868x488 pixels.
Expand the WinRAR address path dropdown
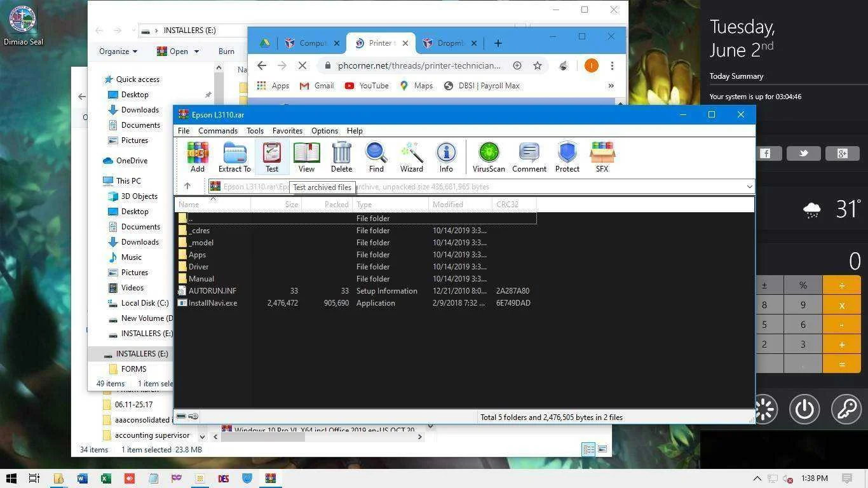point(749,186)
